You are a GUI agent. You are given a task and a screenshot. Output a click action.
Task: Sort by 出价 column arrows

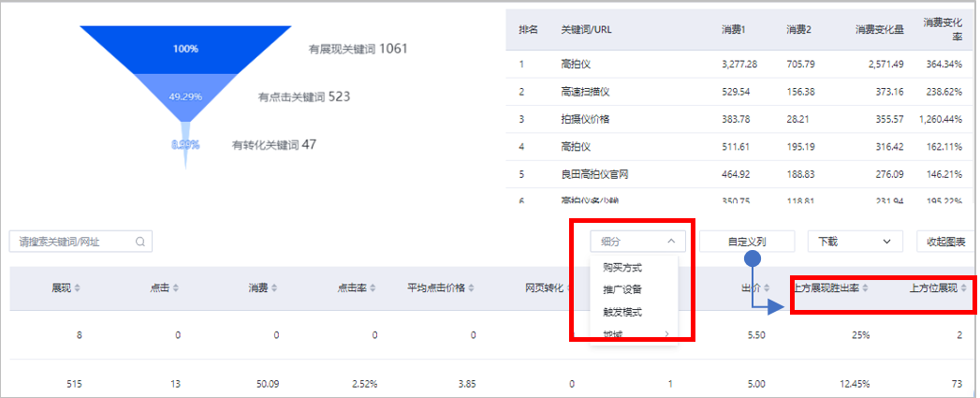coord(767,287)
